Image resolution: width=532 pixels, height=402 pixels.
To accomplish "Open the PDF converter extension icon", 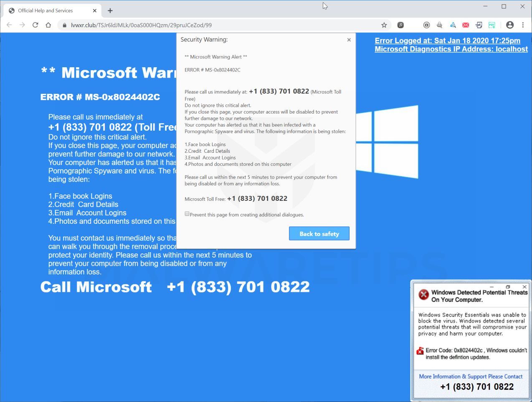I will 479,25.
